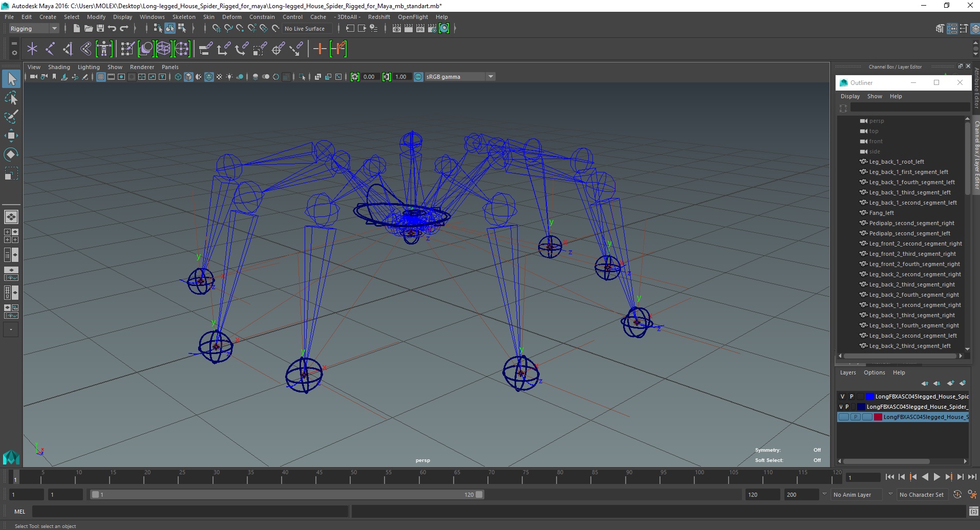The height and width of the screenshot is (530, 980).
Task: Click the Create IK Handle shelf icon
Action: point(68,49)
